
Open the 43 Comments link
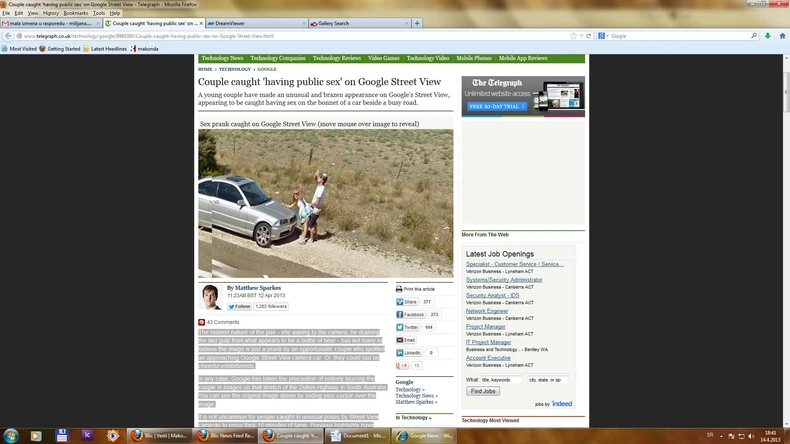point(222,322)
